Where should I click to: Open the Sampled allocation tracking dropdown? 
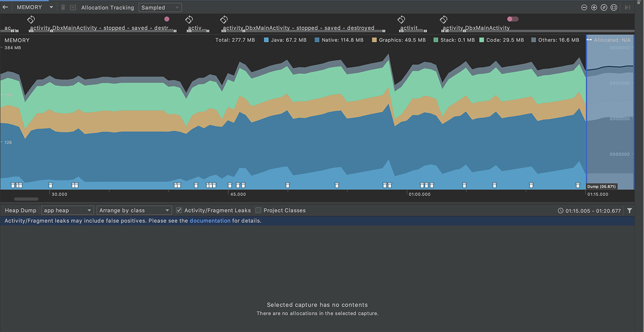pyautogui.click(x=160, y=8)
